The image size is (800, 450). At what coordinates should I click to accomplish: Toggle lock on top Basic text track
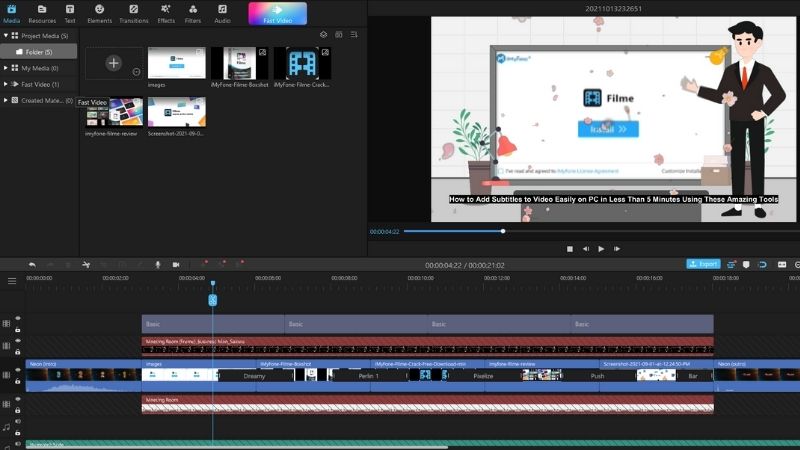tap(18, 330)
